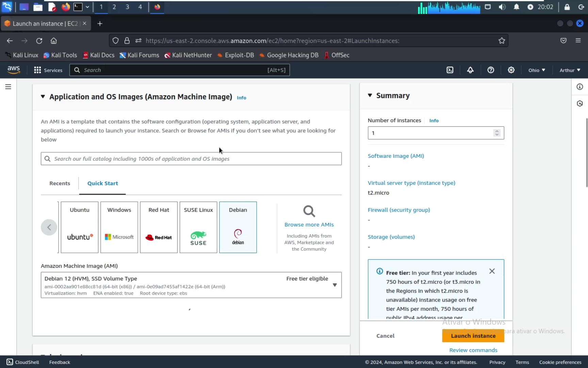
Task: Open Feedback in the footer
Action: click(60, 362)
